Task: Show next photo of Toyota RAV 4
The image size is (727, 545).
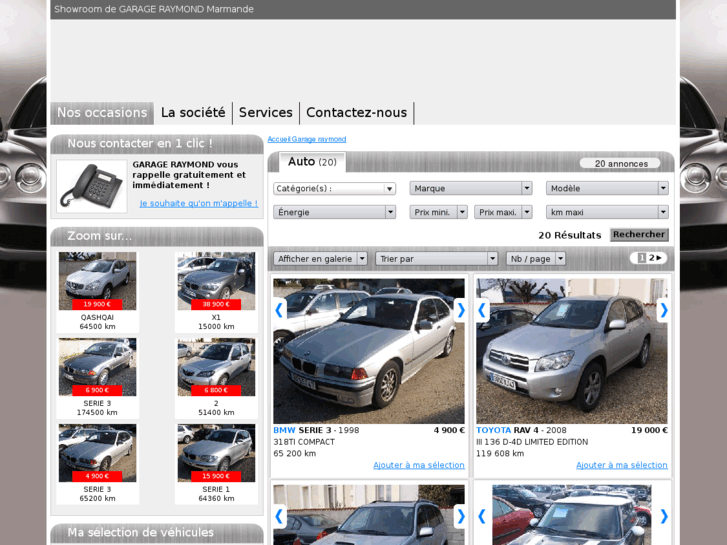Action: pyautogui.click(x=662, y=310)
